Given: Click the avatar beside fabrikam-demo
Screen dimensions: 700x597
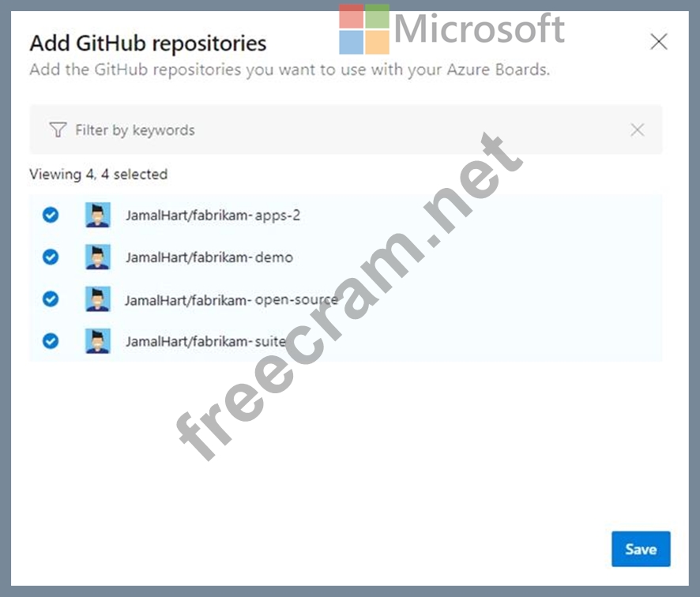Looking at the screenshot, I should (x=98, y=257).
